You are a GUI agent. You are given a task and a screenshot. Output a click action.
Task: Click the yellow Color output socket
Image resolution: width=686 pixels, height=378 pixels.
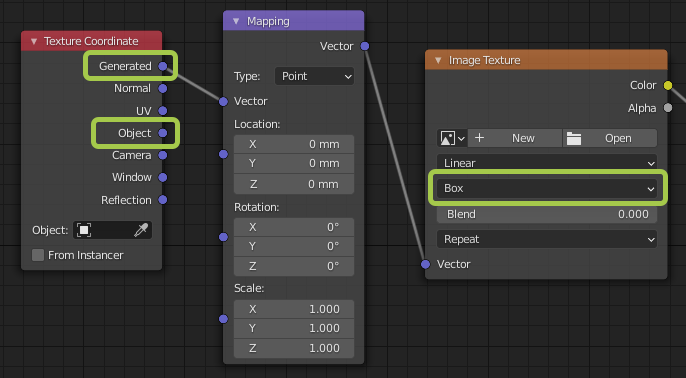(668, 85)
